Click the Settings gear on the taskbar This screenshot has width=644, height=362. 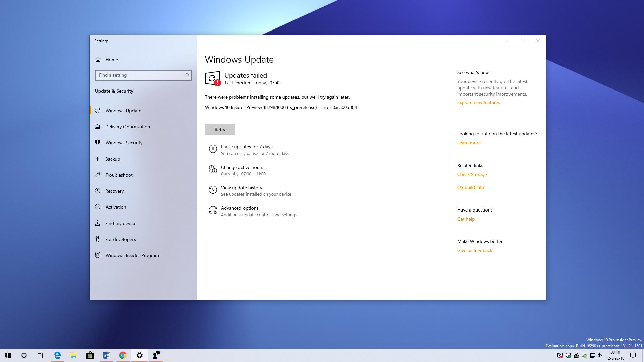click(x=140, y=355)
